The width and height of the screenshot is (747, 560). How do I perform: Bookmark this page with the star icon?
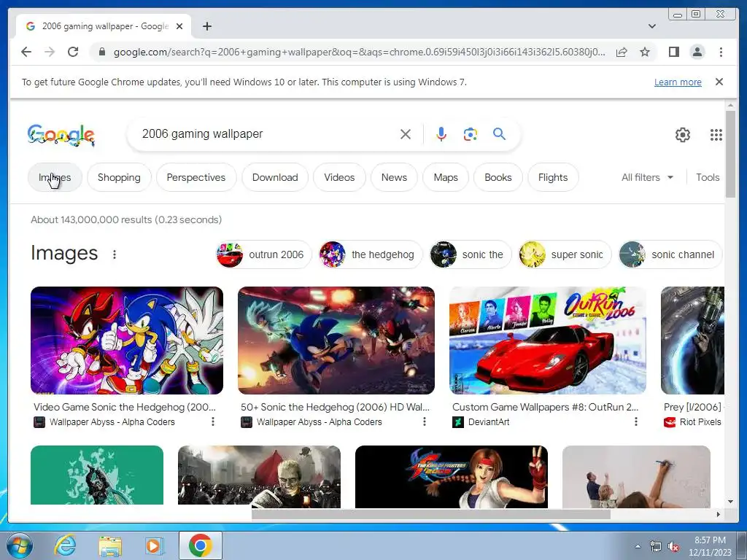coord(645,52)
